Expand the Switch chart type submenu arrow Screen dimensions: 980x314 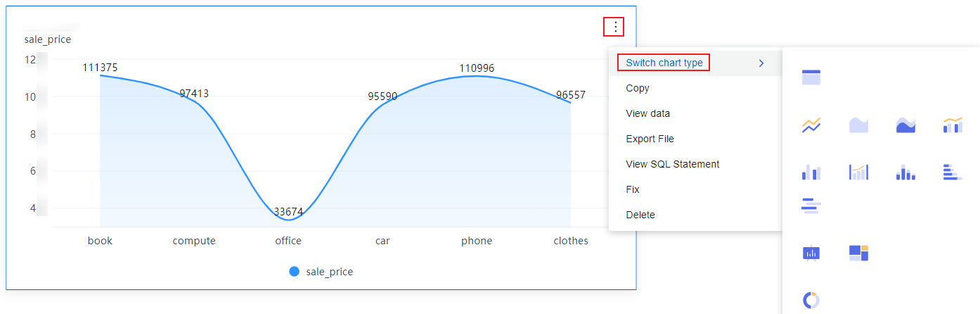(761, 63)
